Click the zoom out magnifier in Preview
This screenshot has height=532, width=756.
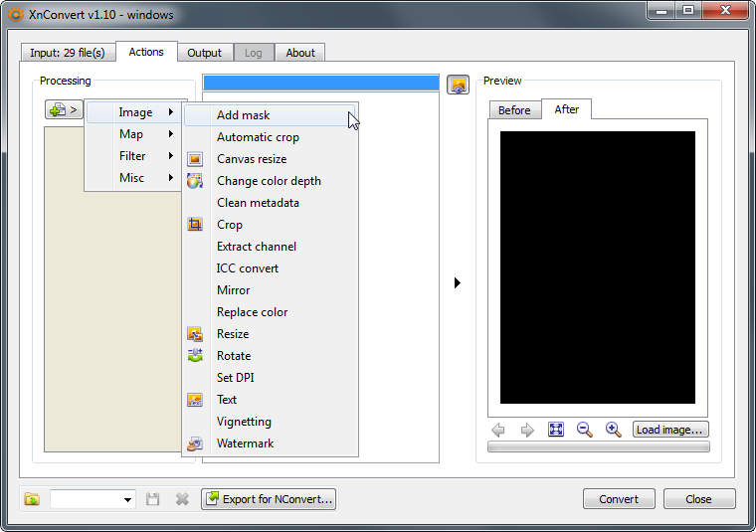[585, 430]
